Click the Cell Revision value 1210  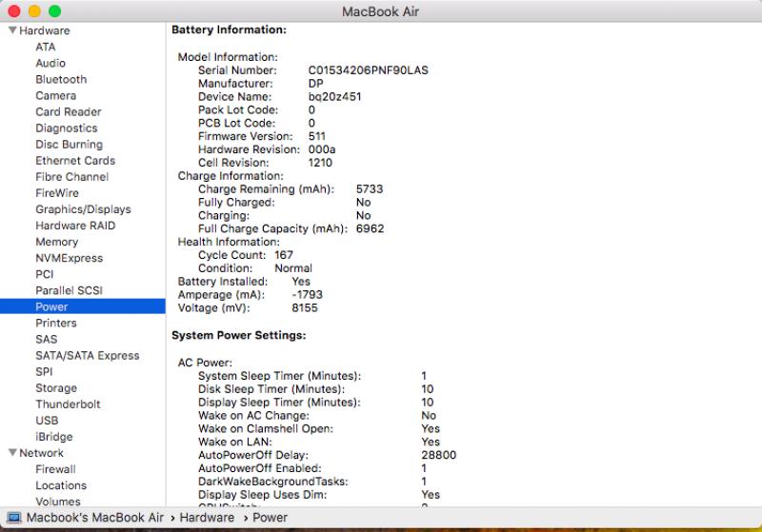(320, 163)
